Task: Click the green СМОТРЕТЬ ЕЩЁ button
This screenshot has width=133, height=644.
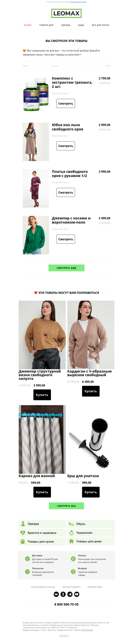Action: click(66, 268)
